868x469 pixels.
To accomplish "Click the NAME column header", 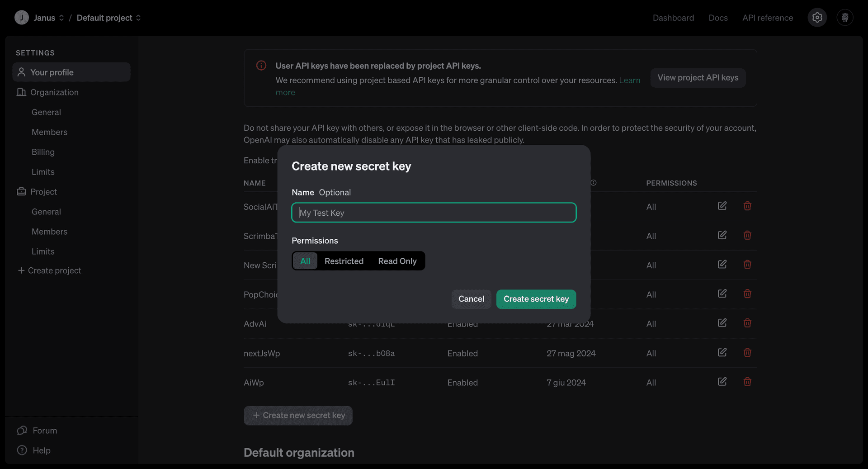I will coord(255,183).
